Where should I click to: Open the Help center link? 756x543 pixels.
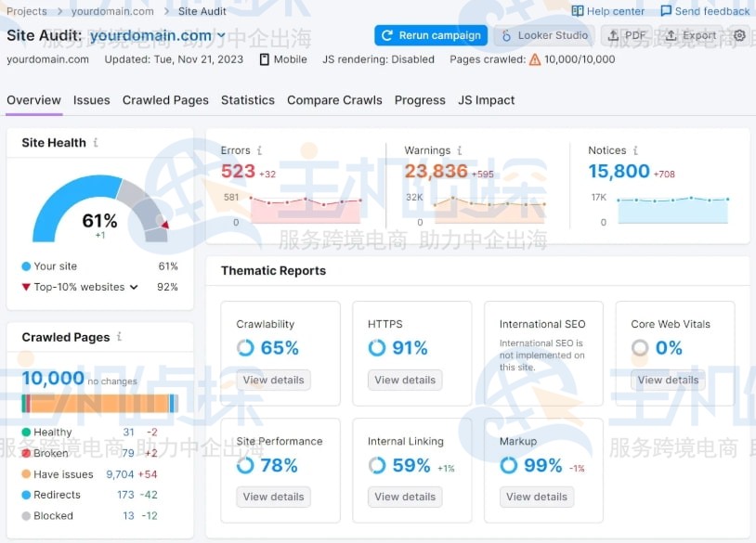pos(608,11)
